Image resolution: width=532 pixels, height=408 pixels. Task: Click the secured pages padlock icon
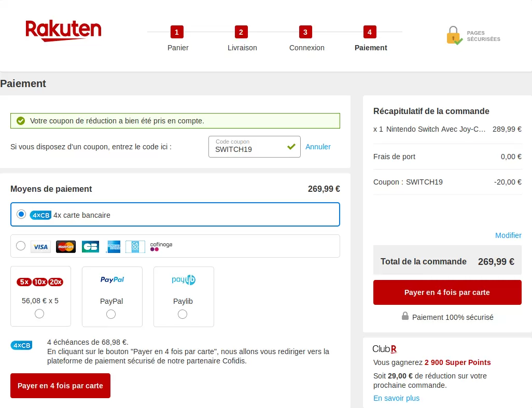[454, 35]
